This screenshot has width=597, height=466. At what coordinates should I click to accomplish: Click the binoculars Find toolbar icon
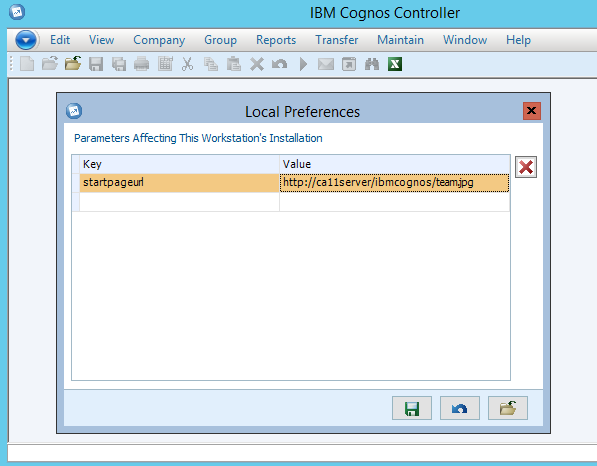pyautogui.click(x=372, y=64)
